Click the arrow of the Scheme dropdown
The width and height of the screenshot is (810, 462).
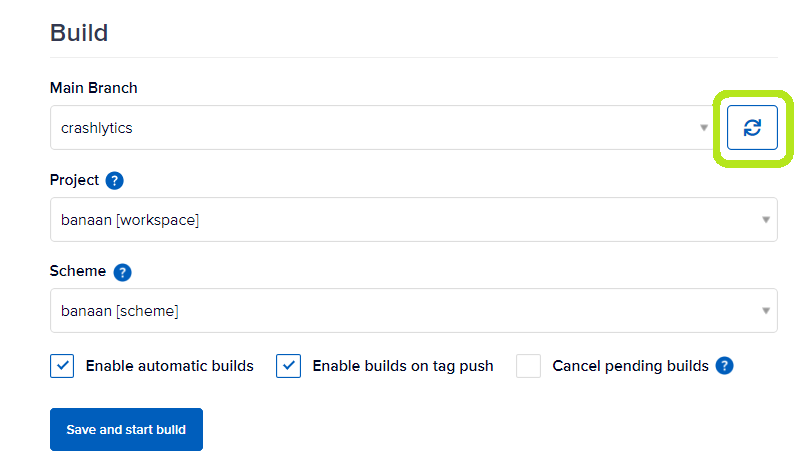click(766, 311)
